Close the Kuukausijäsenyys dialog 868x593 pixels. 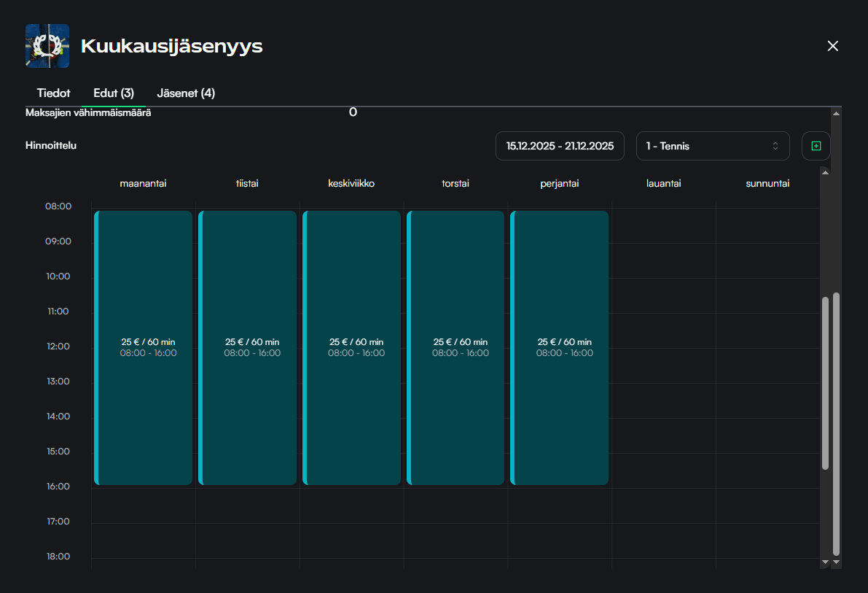point(833,46)
